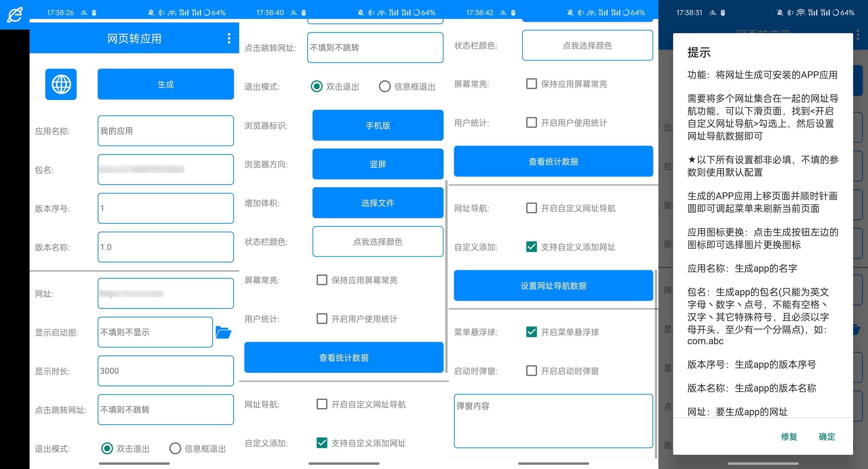The height and width of the screenshot is (469, 868).
Task: Click the Bluetooth status bar icon
Action: (x=161, y=13)
